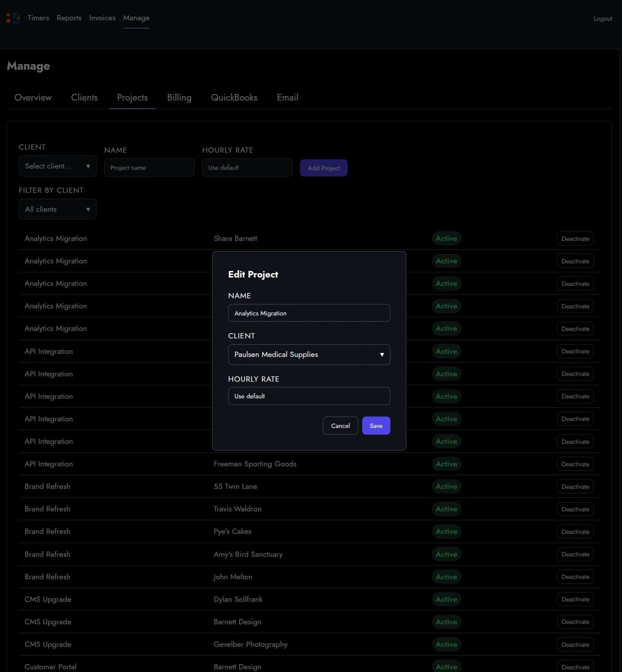The height and width of the screenshot is (672, 622).
Task: Switch to the Billing tab
Action: coord(179,98)
